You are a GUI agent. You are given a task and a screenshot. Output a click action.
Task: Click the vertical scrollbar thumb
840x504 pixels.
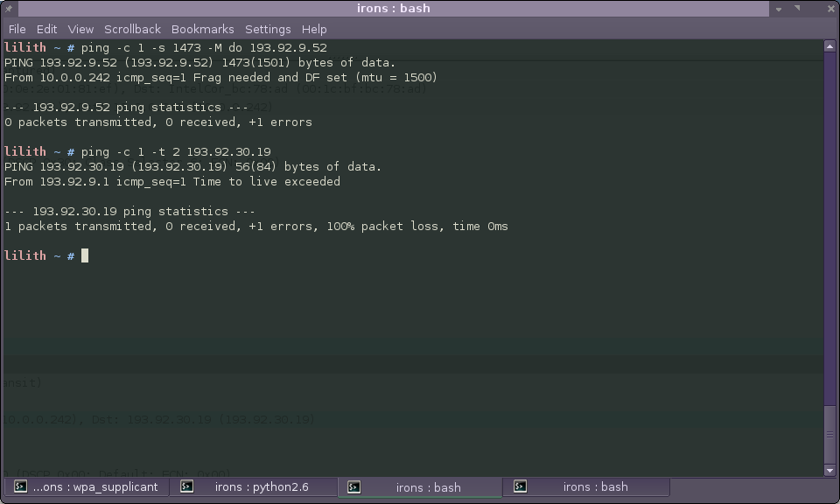pos(829,434)
